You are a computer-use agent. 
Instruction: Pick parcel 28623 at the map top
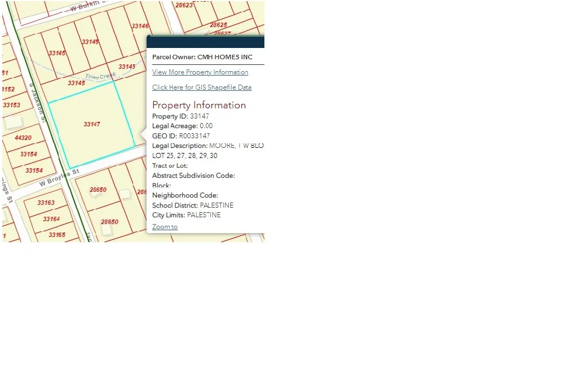point(184,5)
